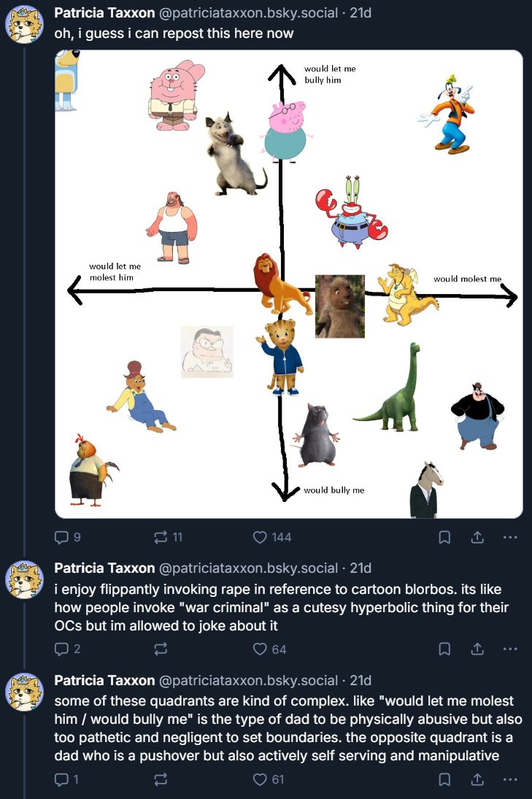
Task: Repost the last post with 61 likes
Action: [x=161, y=779]
